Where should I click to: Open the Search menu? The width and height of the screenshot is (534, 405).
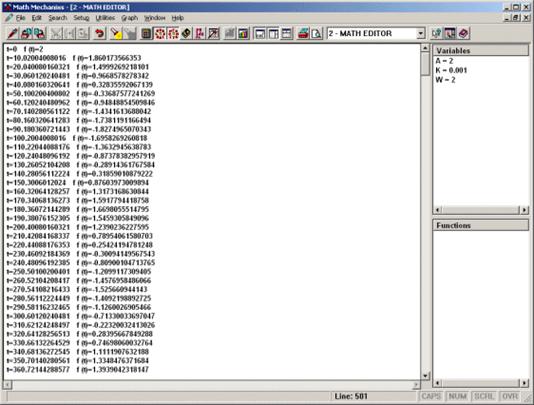58,18
